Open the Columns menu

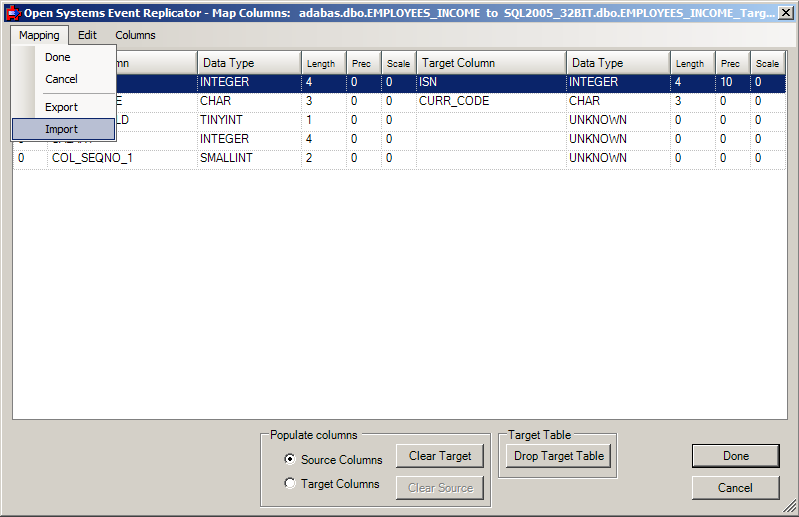point(135,35)
